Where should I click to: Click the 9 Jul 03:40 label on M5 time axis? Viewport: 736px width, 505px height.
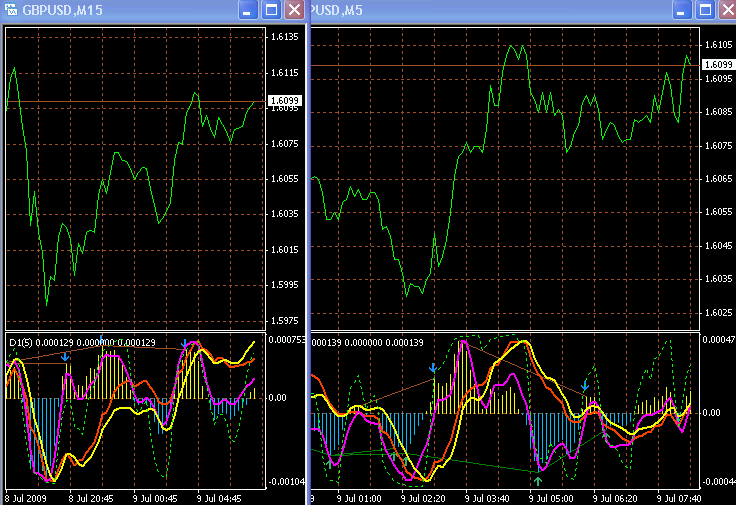point(487,498)
